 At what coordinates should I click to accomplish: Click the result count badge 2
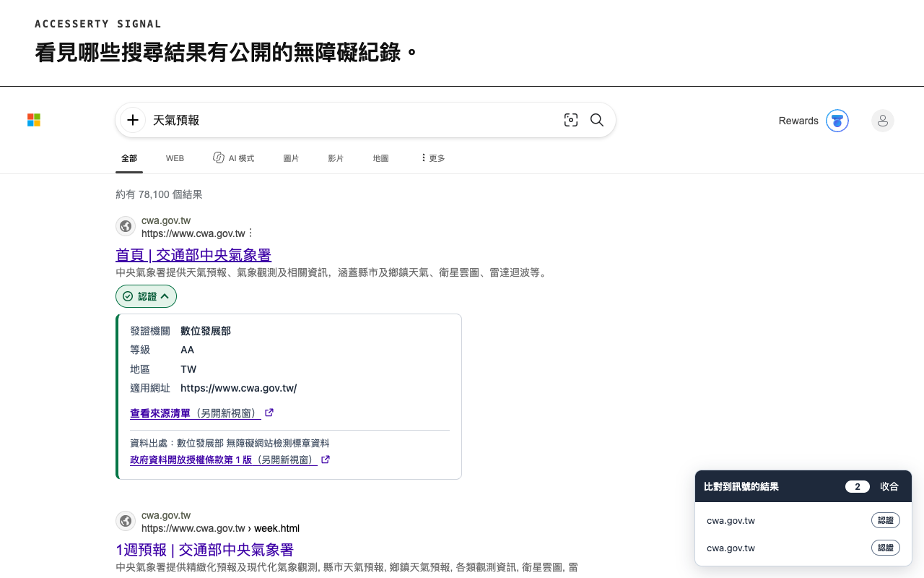click(x=858, y=487)
